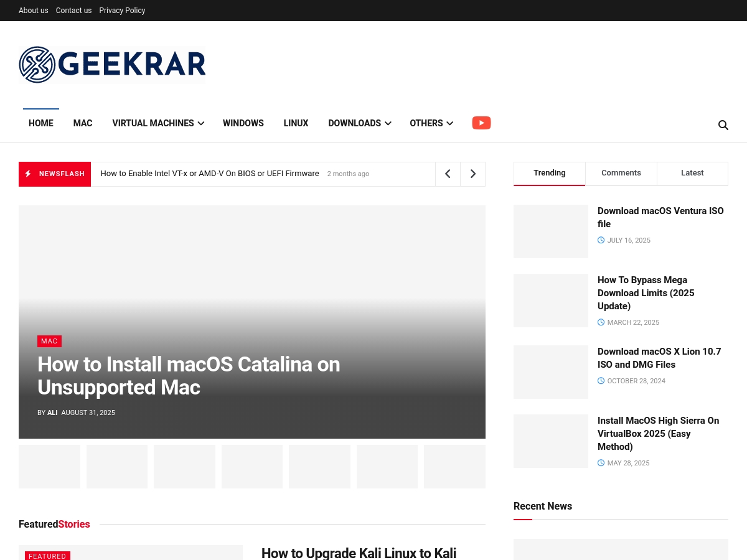Switch to the Comments tab

621,173
